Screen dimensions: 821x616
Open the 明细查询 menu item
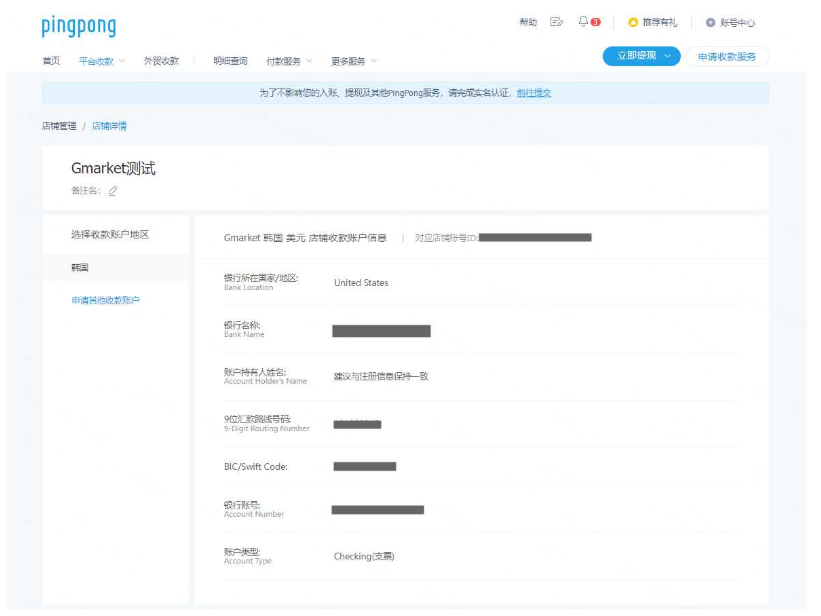click(x=230, y=61)
